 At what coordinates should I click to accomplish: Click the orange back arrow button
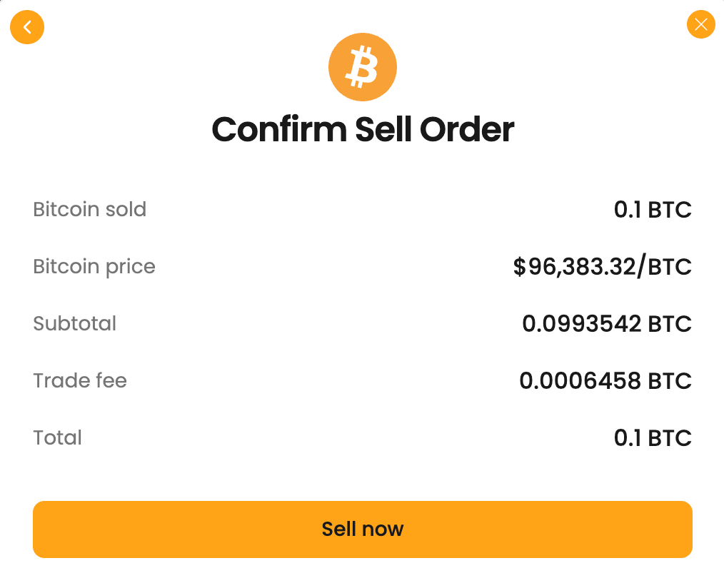(27, 28)
